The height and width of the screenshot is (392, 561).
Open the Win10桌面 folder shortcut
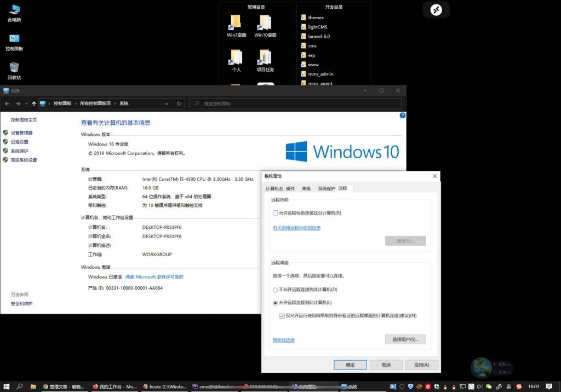(x=265, y=26)
